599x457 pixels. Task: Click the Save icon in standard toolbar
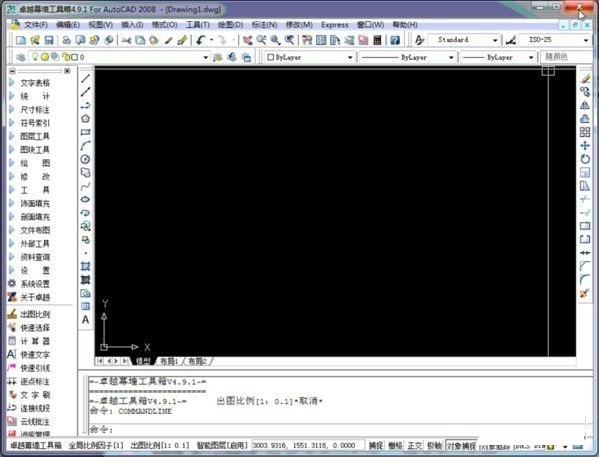click(x=49, y=40)
